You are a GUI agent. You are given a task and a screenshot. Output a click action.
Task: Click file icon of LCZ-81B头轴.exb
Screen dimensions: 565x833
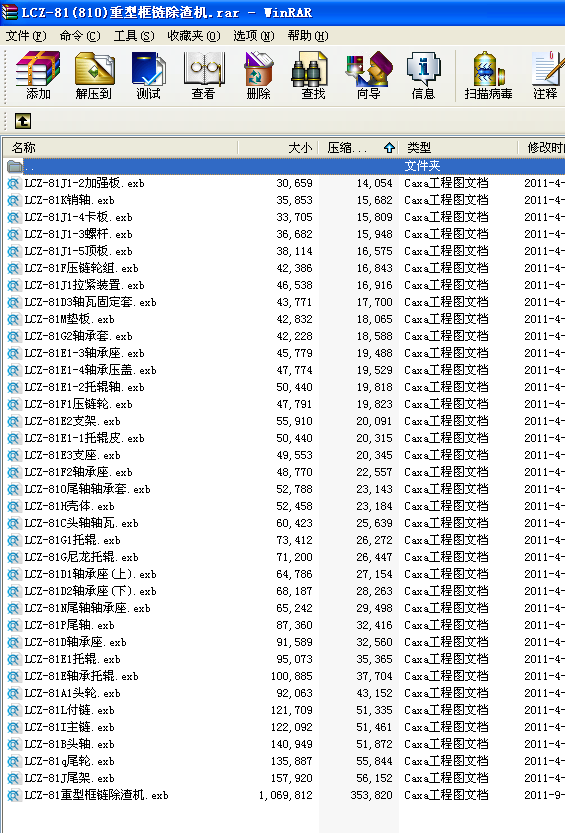tap(13, 744)
